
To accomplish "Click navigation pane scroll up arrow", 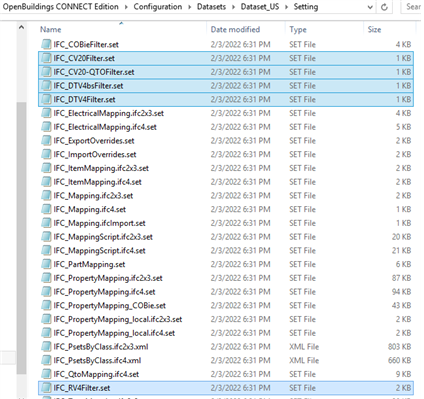I will tap(21, 27).
